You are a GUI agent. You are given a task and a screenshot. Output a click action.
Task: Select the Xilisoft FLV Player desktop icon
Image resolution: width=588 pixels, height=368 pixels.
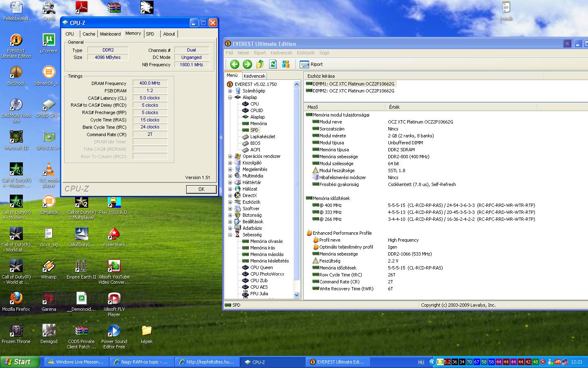click(x=114, y=304)
